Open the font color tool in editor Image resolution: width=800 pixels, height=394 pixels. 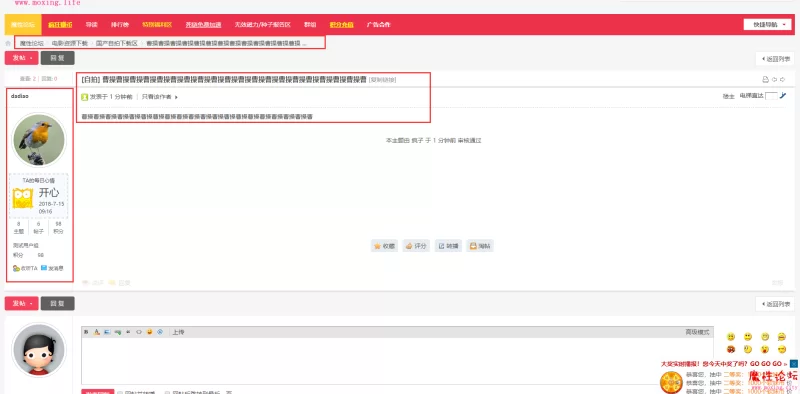(x=96, y=332)
